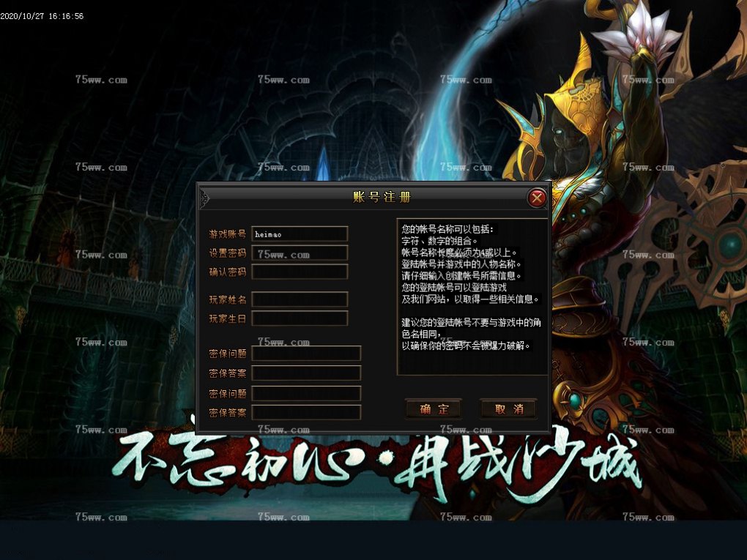747x560 pixels.
Task: Confirm registration with the 确定 button
Action: click(434, 409)
